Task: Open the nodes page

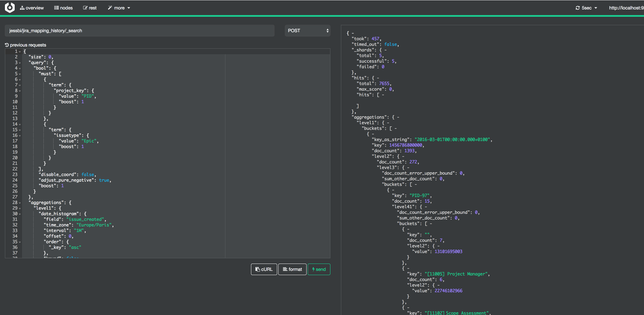Action: click(x=63, y=8)
